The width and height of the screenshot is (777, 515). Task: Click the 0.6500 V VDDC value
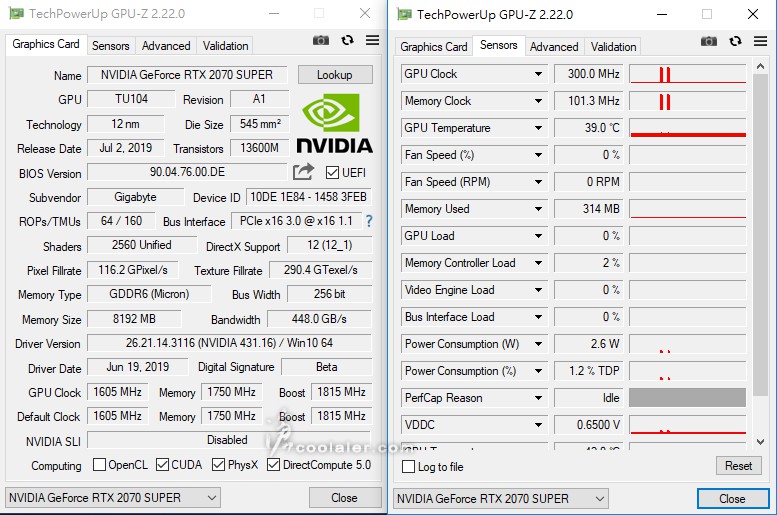588,425
